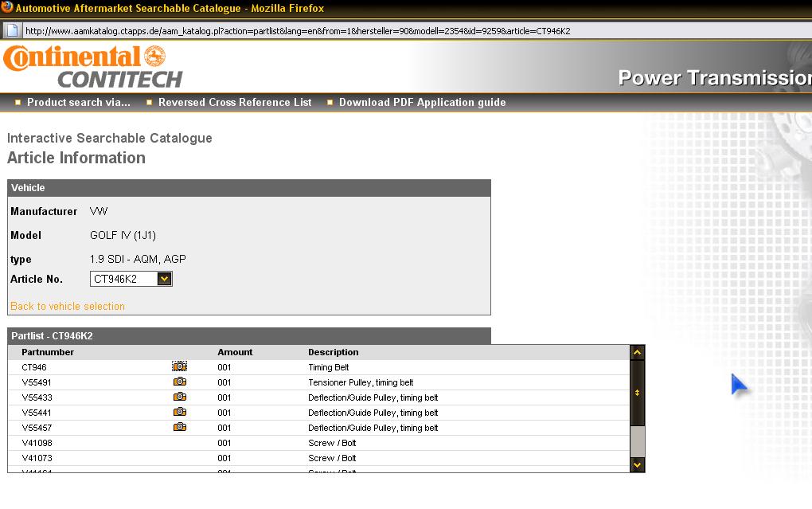Image resolution: width=812 pixels, height=509 pixels.
Task: Click partlist scrollbar down arrow
Action: pos(638,465)
